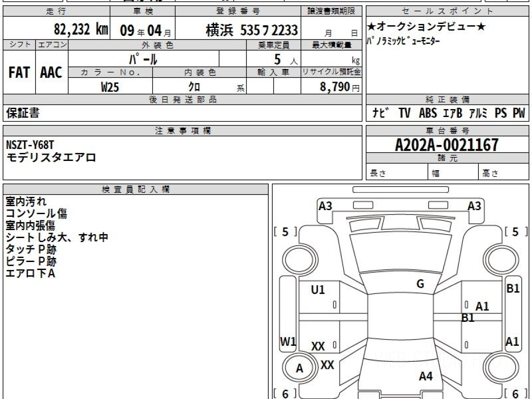Click the A3 mark at the diagram's top-left

point(325,206)
